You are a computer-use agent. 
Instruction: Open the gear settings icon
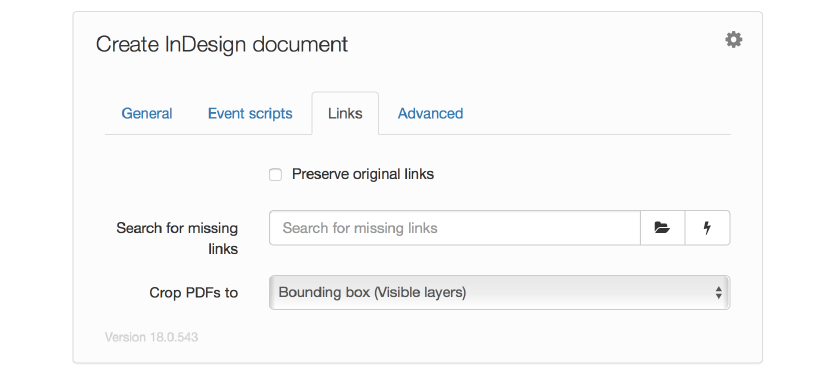(x=733, y=40)
